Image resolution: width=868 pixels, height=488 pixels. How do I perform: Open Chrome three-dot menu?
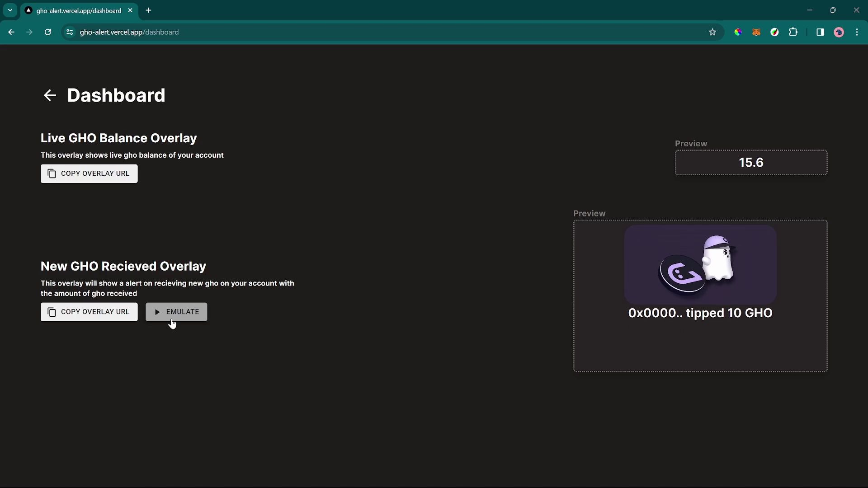click(x=857, y=32)
